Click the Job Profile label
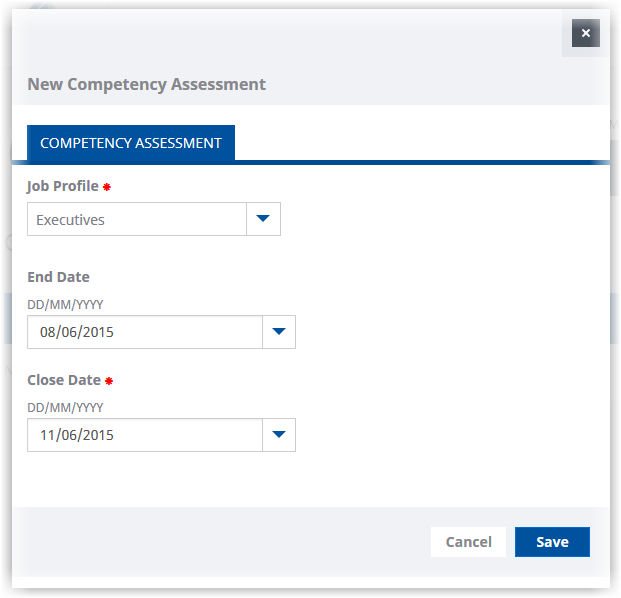621x598 pixels. (63, 186)
